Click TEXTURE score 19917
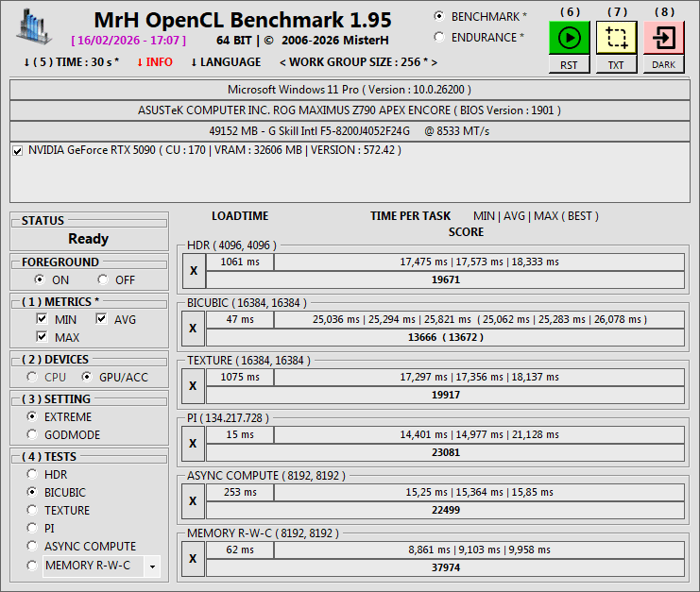Viewport: 700px width, 592px height. [446, 395]
